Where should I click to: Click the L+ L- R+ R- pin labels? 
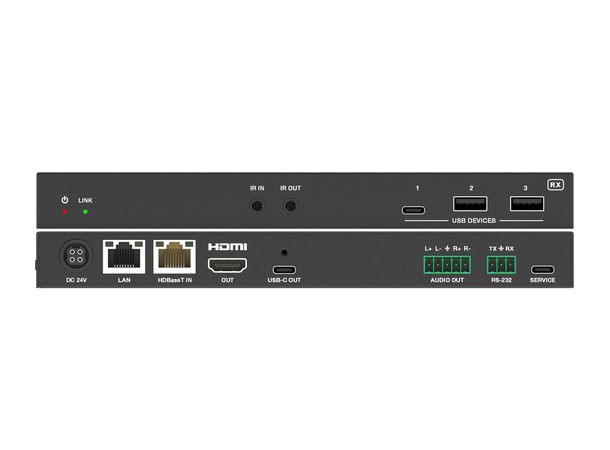click(447, 249)
